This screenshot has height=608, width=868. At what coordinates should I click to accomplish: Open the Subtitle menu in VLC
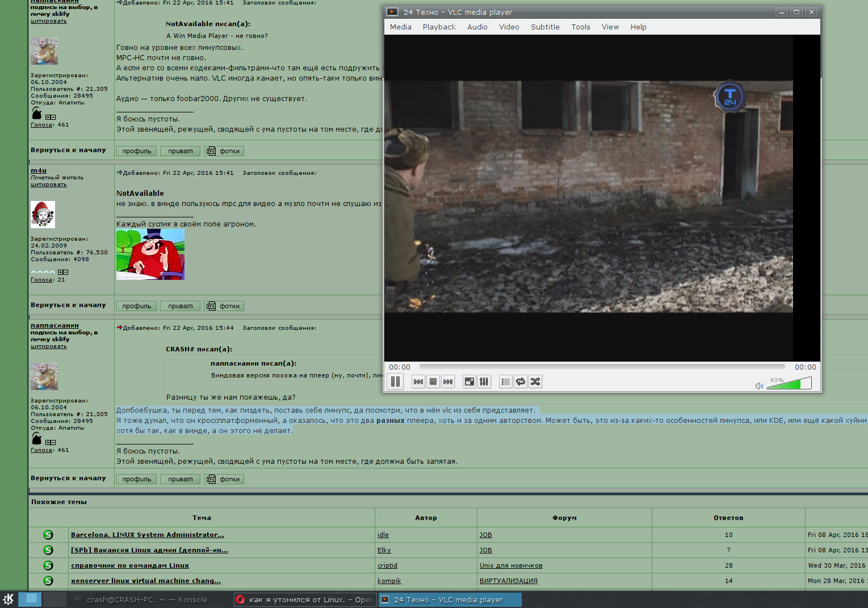(545, 27)
